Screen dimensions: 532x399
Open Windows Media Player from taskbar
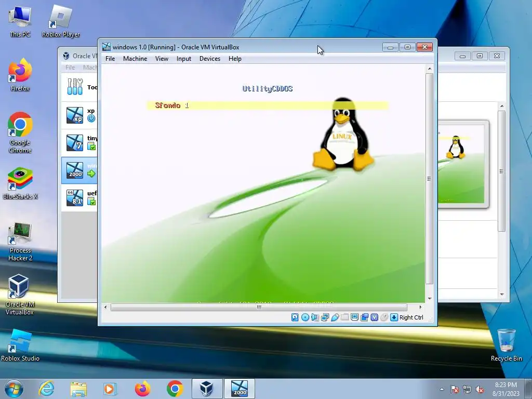tap(110, 389)
